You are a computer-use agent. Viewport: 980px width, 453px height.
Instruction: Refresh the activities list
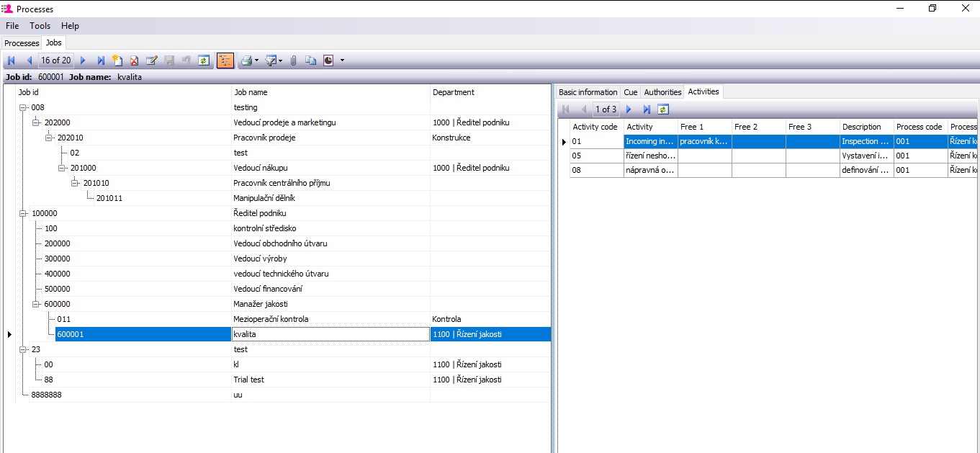pyautogui.click(x=663, y=109)
